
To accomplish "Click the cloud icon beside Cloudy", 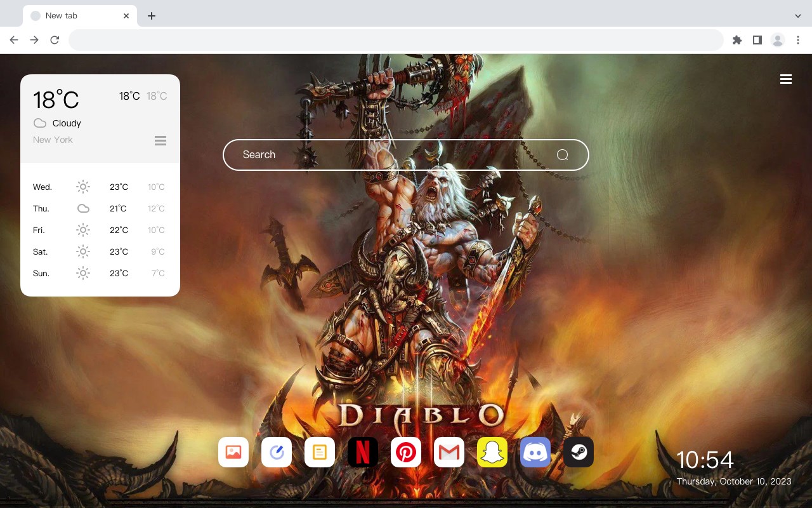I will coord(40,123).
